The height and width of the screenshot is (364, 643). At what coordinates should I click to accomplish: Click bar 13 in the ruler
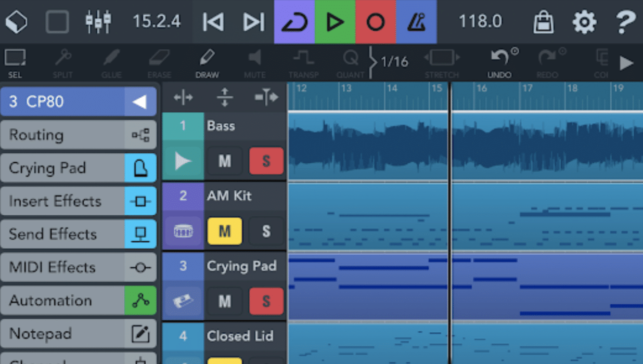click(346, 89)
